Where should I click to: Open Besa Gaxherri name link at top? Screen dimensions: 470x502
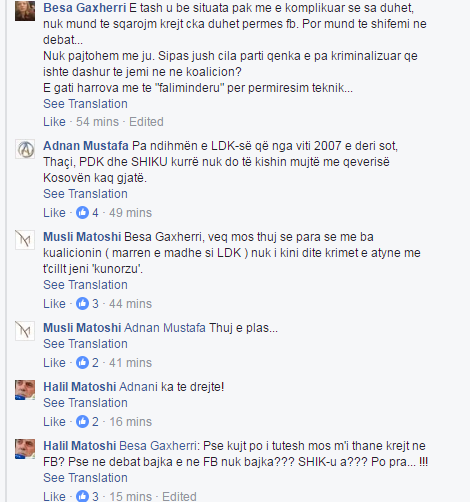pos(85,8)
